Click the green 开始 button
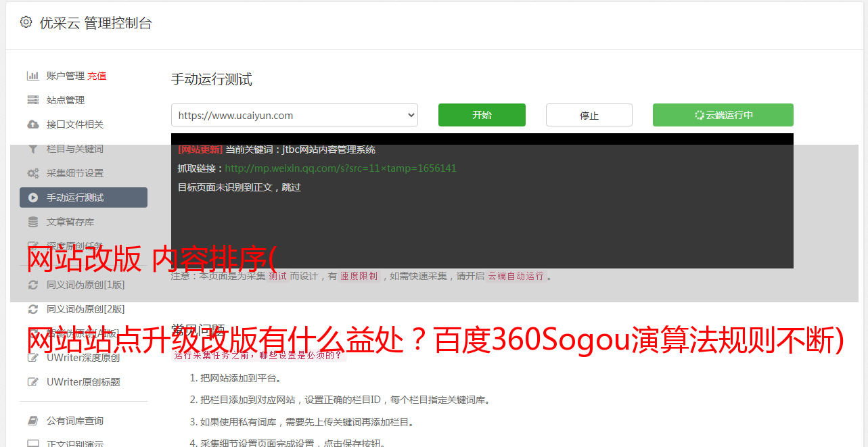 tap(482, 115)
